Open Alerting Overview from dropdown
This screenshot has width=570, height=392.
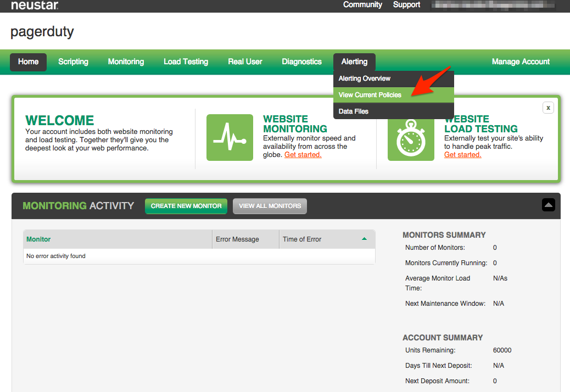pyautogui.click(x=364, y=79)
